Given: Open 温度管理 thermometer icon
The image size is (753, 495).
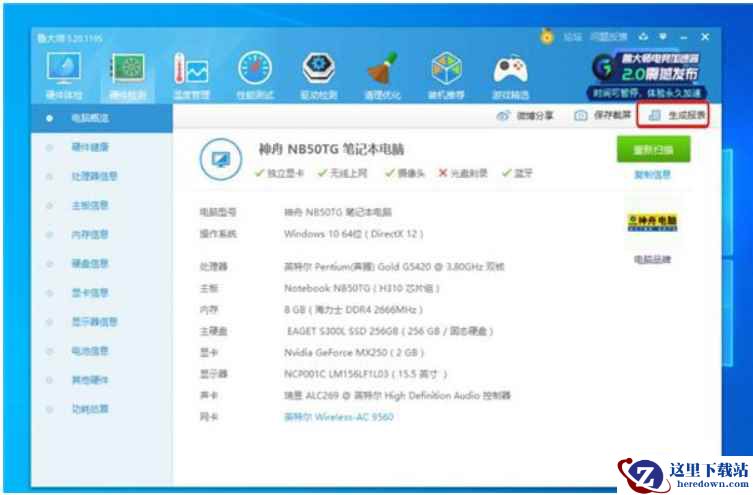Looking at the screenshot, I should pyautogui.click(x=191, y=68).
